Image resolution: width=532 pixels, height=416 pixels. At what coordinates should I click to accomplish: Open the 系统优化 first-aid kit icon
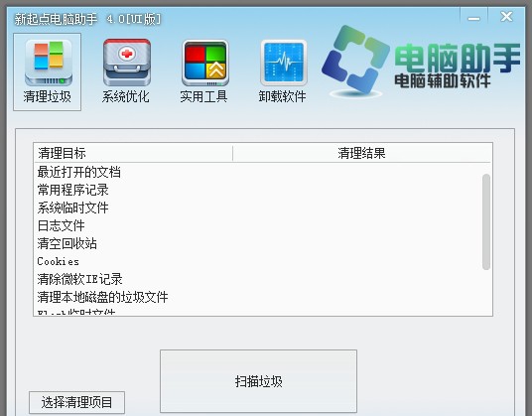point(126,71)
